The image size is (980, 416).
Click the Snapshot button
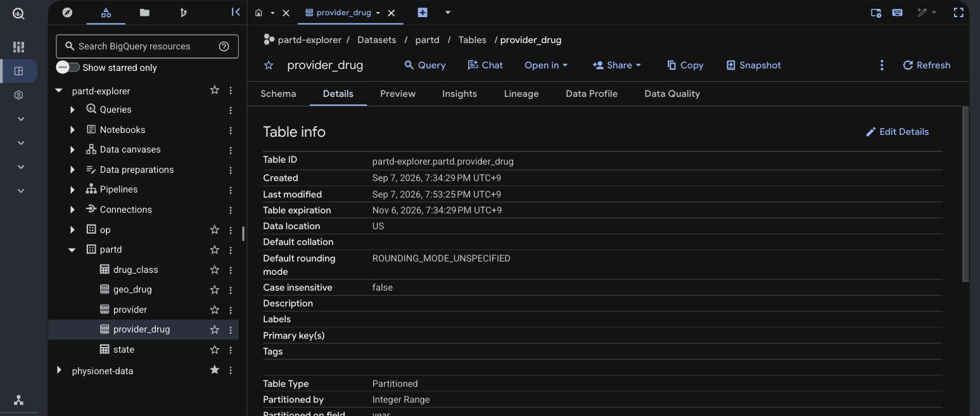(753, 65)
